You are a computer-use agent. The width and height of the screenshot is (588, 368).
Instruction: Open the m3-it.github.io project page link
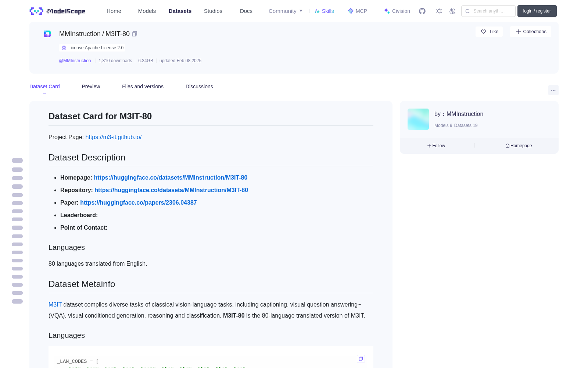[114, 137]
